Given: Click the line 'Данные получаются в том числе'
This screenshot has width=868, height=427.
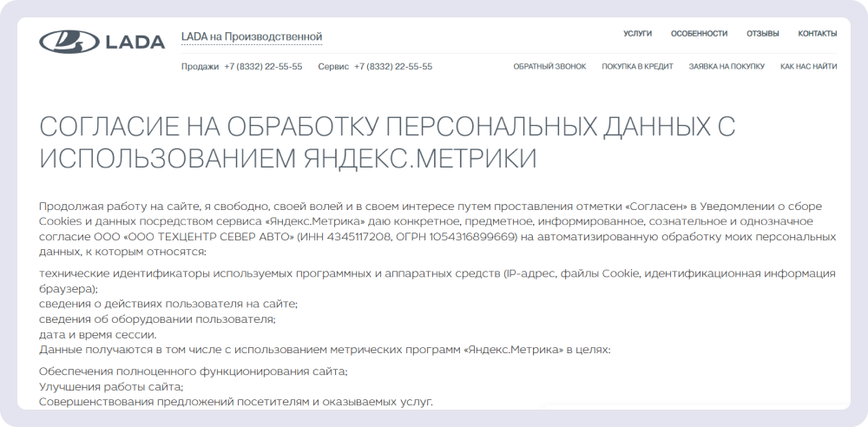Looking at the screenshot, I should [325, 350].
